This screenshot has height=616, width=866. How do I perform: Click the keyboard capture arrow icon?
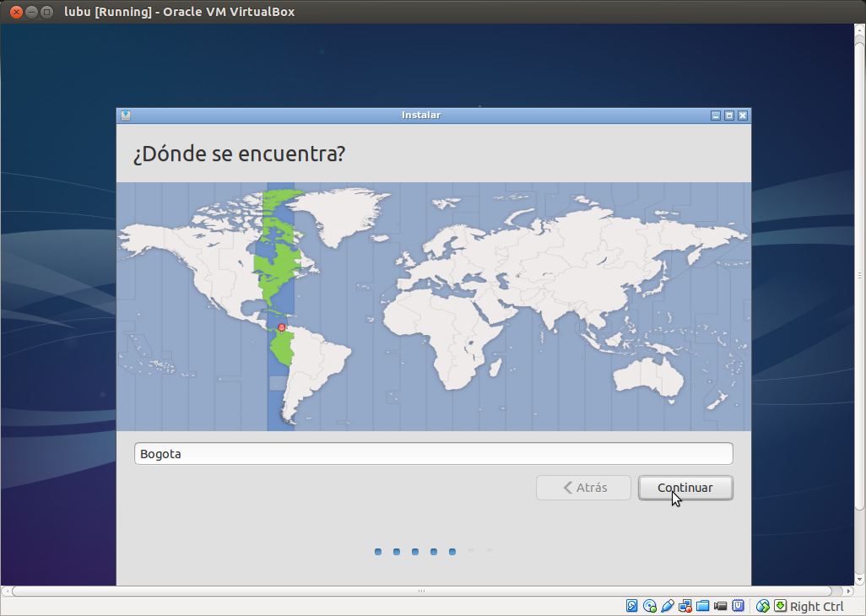780,606
